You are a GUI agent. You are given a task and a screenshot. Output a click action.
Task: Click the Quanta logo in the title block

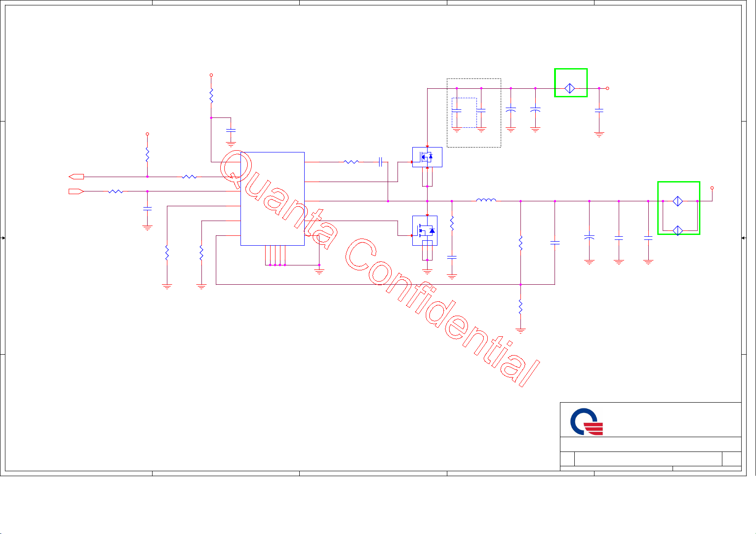coord(586,424)
